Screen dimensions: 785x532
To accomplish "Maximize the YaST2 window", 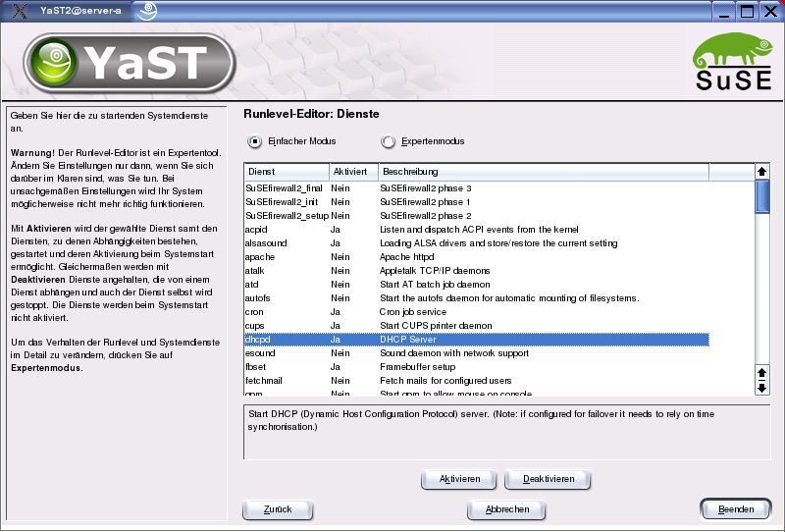I will coord(747,11).
